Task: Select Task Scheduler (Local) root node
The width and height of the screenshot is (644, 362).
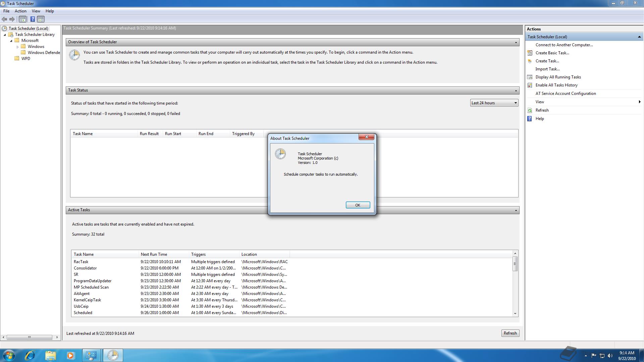Action: click(x=29, y=28)
